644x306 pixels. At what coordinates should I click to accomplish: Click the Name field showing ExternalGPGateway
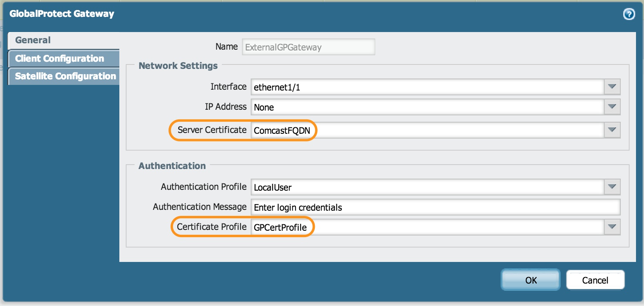[308, 47]
